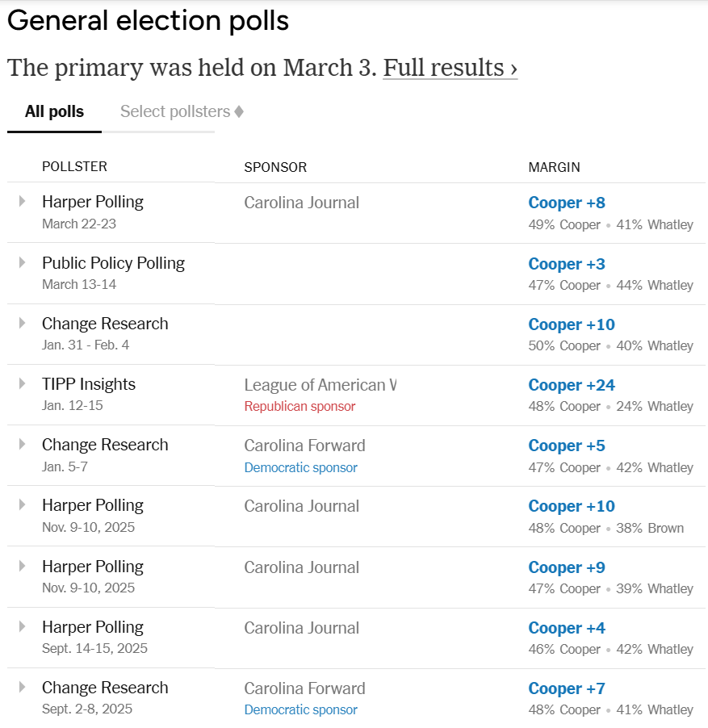Image resolution: width=708 pixels, height=728 pixels.
Task: Expand the TIPP Insights poll row
Action: pos(23,383)
